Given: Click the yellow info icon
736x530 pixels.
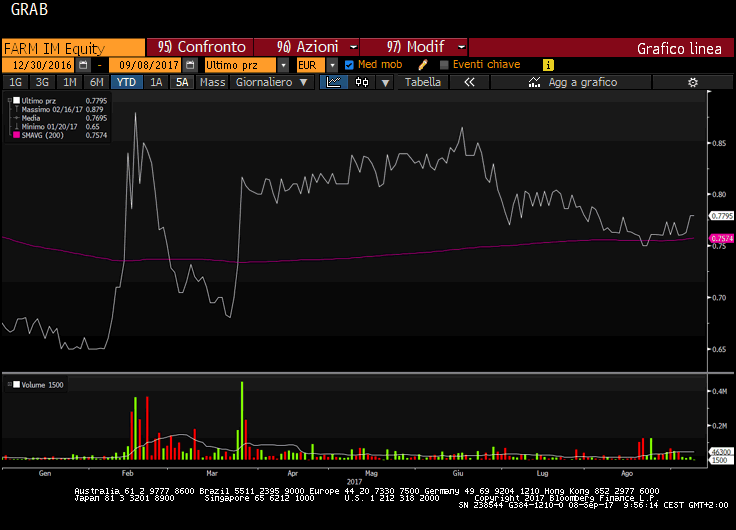Looking at the screenshot, I should pos(548,65).
